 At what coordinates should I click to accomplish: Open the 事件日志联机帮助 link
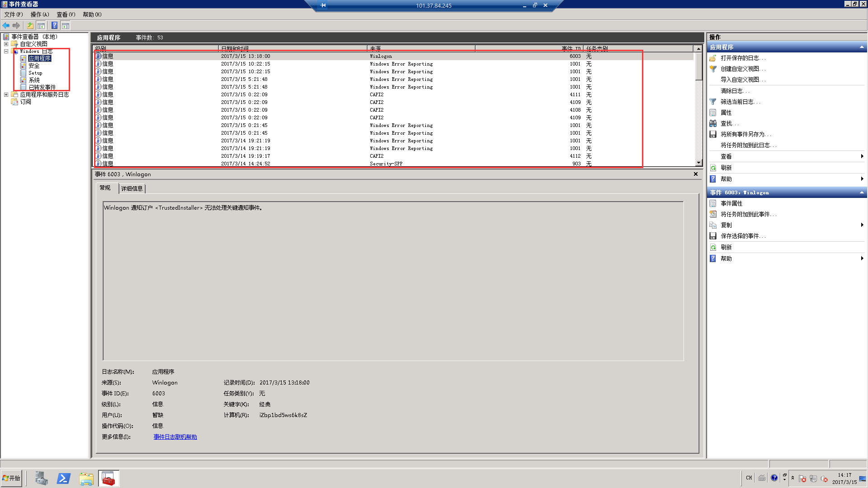(x=175, y=437)
